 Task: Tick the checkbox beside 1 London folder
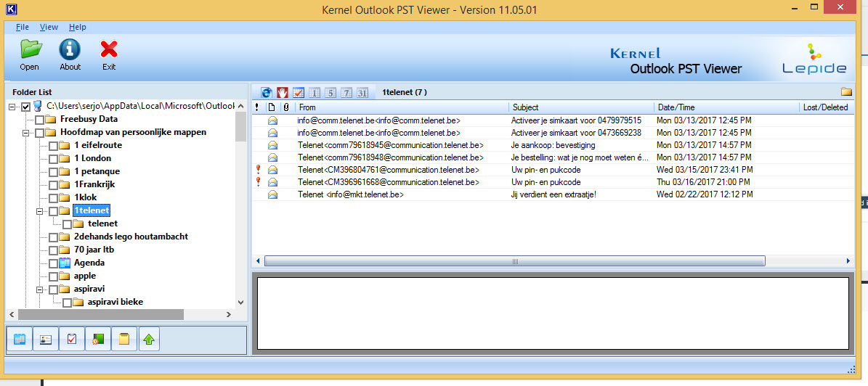click(x=54, y=158)
